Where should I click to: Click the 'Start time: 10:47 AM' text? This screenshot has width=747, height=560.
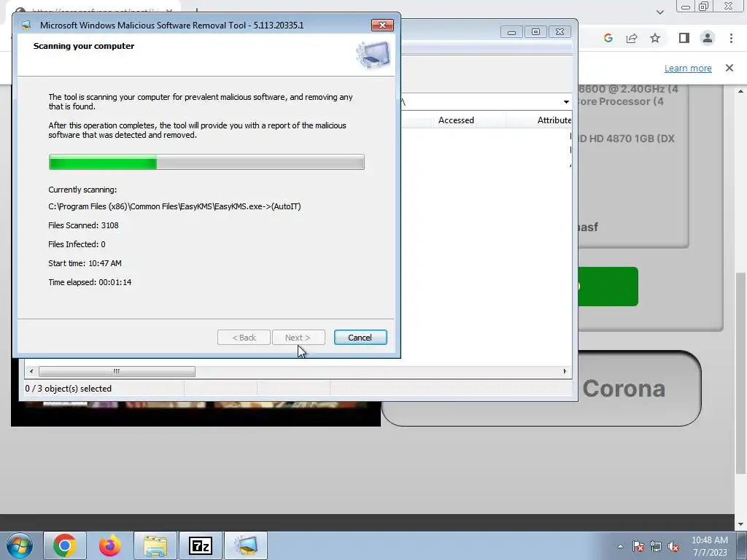[x=85, y=262]
